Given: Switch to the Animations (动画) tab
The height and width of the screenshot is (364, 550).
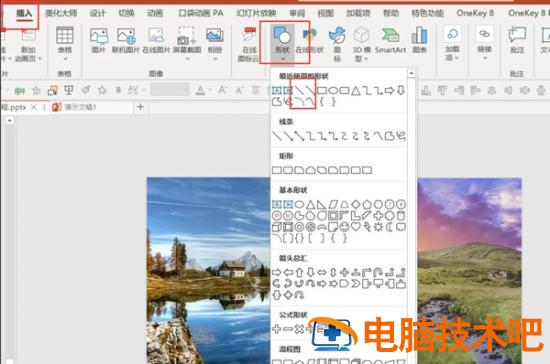Looking at the screenshot, I should point(155,13).
